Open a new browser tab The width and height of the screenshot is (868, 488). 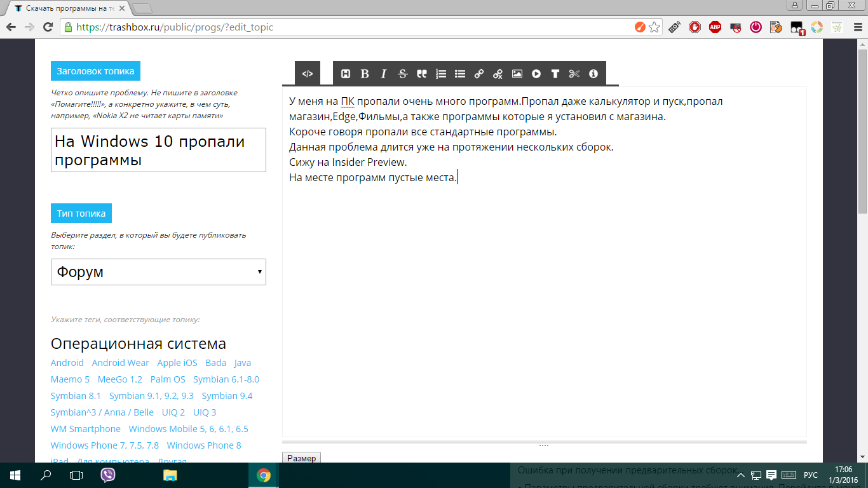[143, 8]
